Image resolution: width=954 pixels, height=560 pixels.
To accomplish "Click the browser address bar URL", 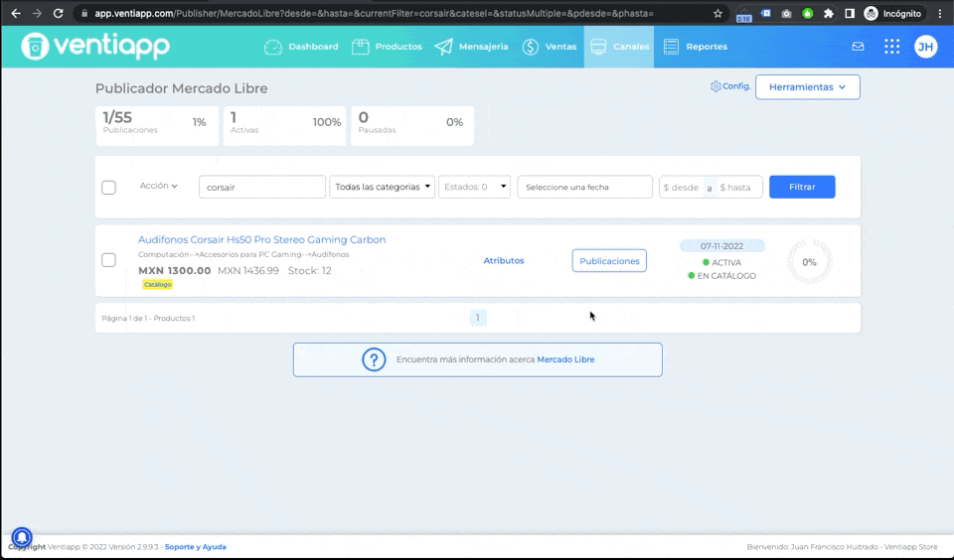I will tap(375, 13).
